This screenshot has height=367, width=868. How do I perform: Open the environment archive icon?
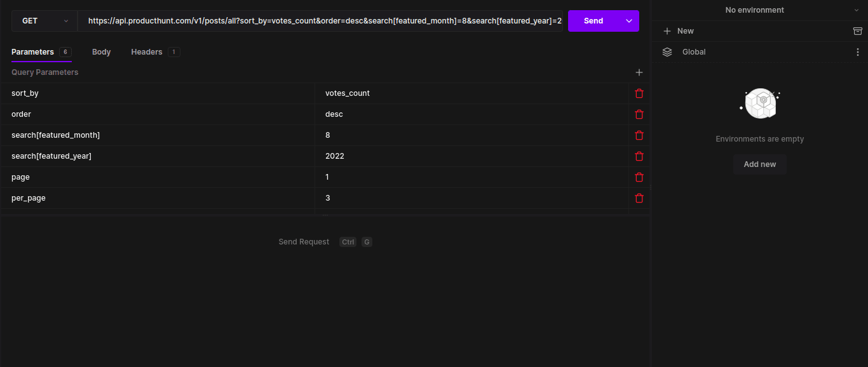coord(857,31)
